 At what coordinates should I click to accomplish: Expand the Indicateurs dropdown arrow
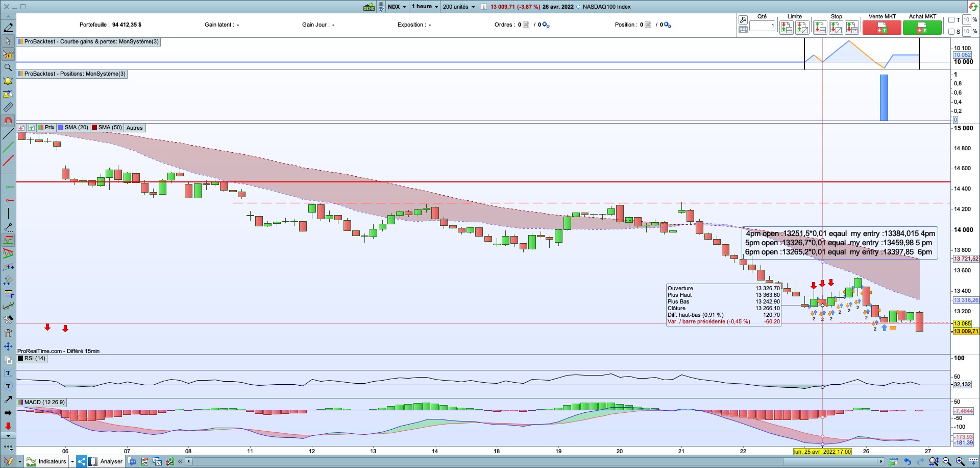72,461
